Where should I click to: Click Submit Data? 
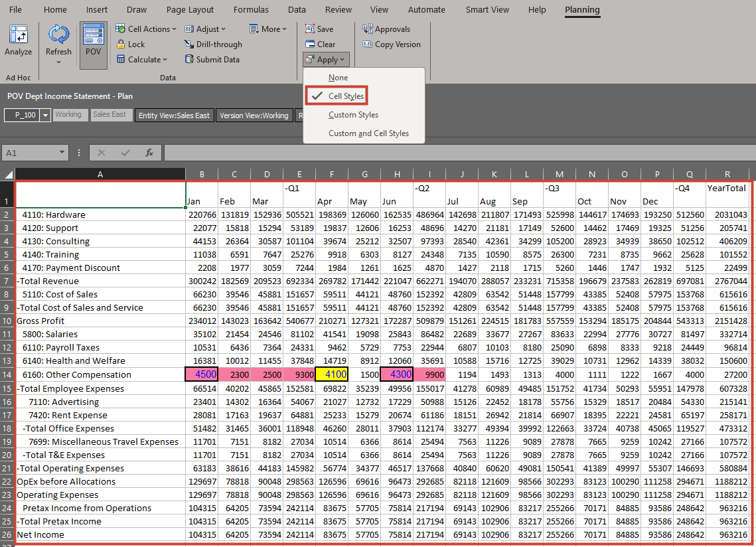tap(212, 59)
